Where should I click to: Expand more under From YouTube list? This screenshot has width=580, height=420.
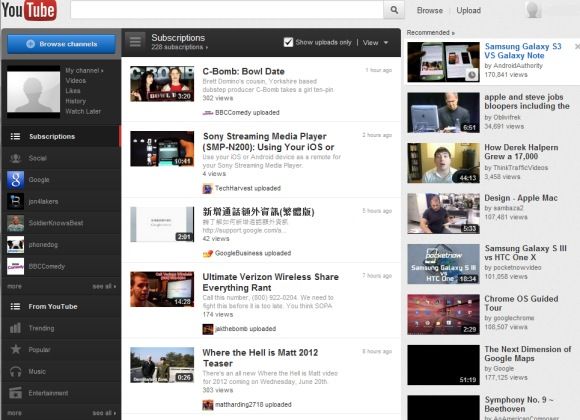point(14,413)
